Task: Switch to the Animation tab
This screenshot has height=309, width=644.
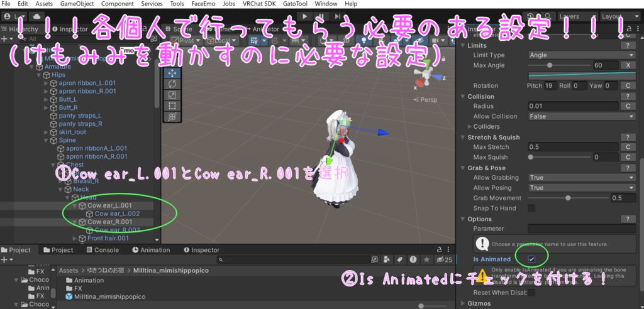Action: 151,250
